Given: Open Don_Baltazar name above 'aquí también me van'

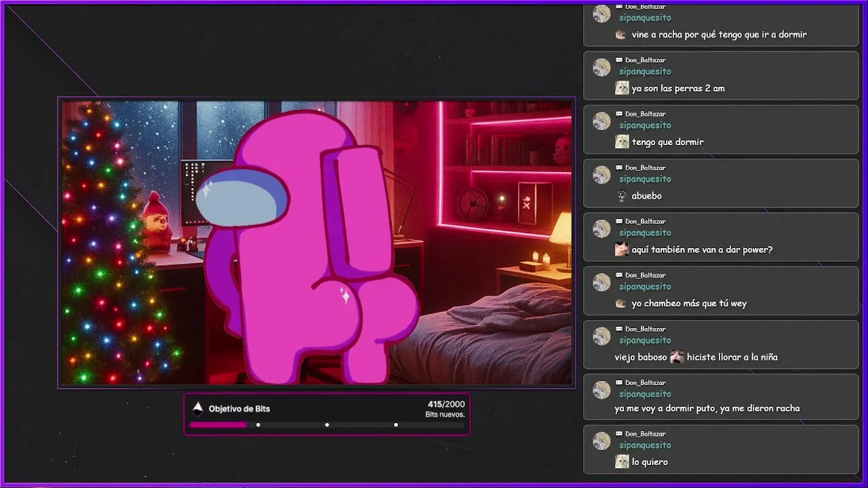Looking at the screenshot, I should point(645,222).
